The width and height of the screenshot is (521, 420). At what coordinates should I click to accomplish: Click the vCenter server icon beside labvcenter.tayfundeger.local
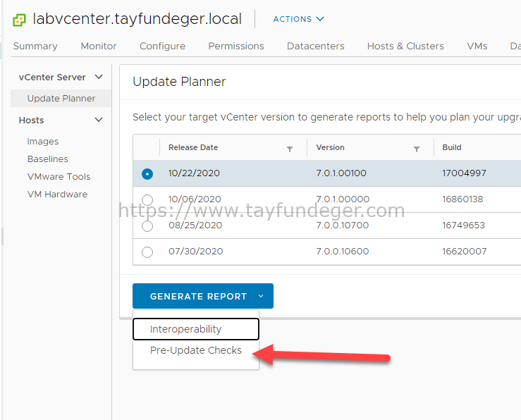[19, 20]
